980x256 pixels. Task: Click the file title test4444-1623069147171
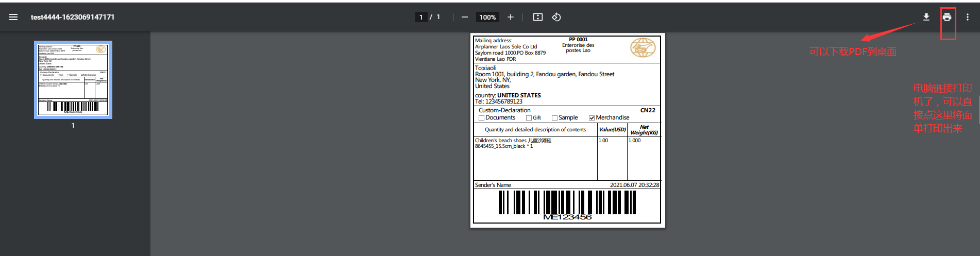73,17
